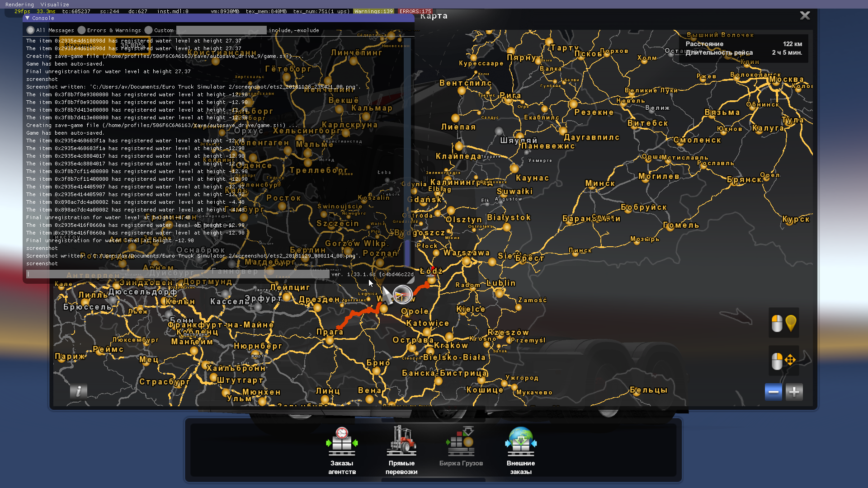Select the All Messages radio button
This screenshot has height=488, width=868.
(30, 30)
